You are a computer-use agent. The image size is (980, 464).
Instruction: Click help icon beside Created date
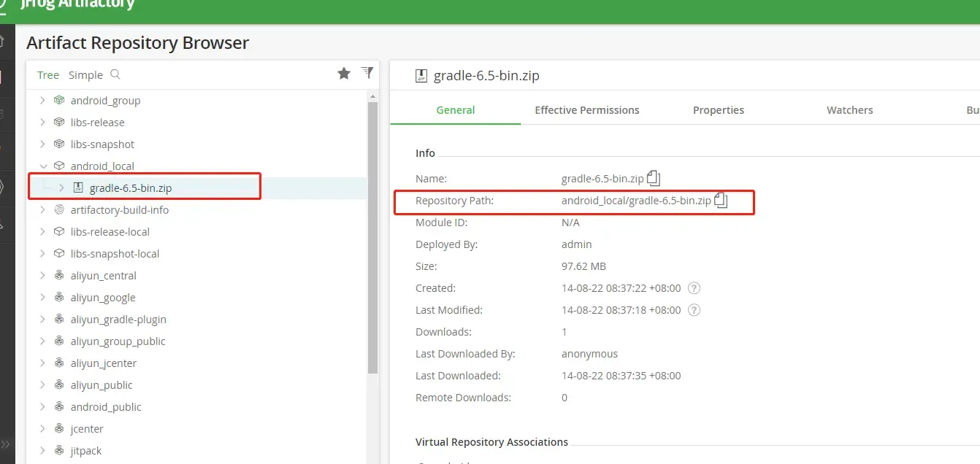tap(694, 288)
